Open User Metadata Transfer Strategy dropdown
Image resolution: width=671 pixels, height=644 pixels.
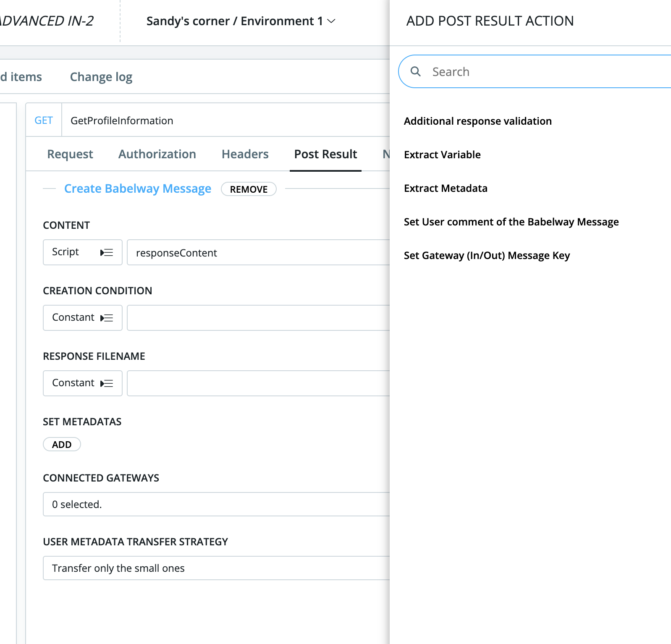(216, 568)
